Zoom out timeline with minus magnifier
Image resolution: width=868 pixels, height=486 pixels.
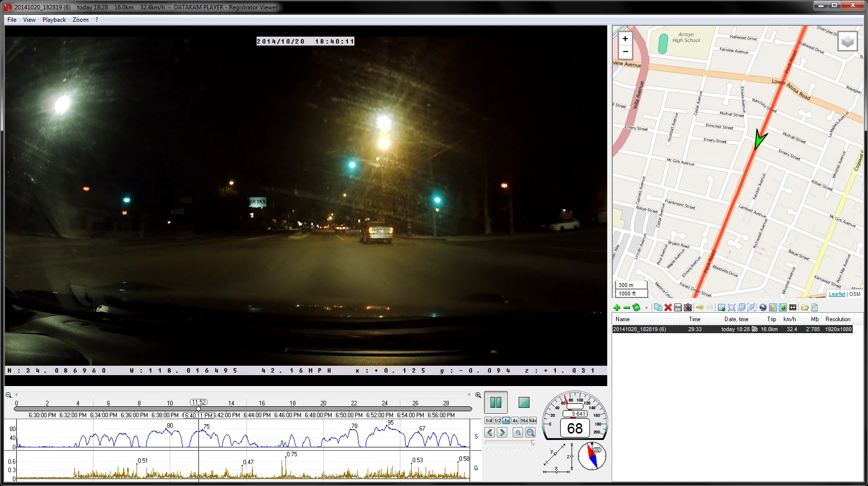[x=8, y=395]
